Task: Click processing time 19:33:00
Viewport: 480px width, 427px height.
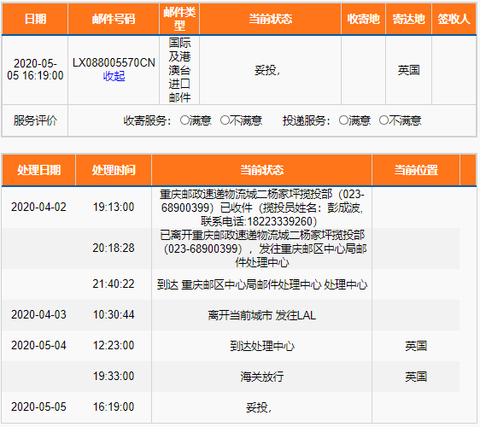Action: 114,376
